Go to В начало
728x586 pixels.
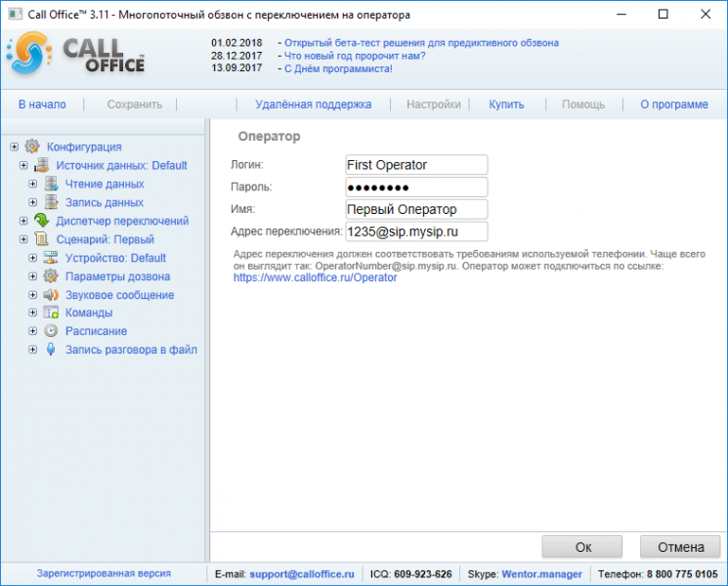pos(42,105)
